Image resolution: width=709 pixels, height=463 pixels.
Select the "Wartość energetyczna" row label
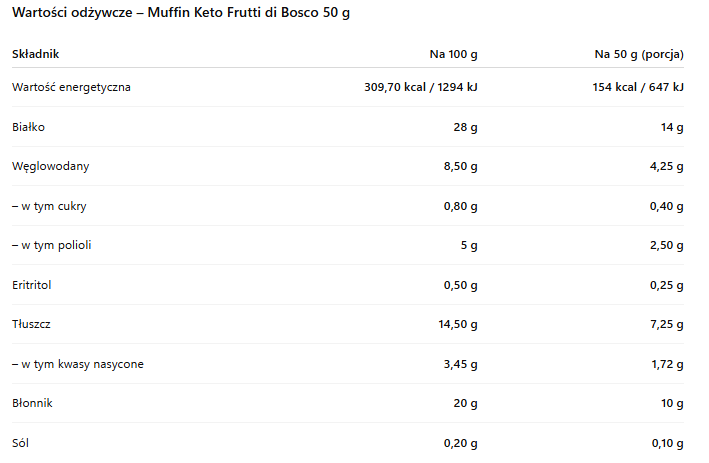point(71,87)
